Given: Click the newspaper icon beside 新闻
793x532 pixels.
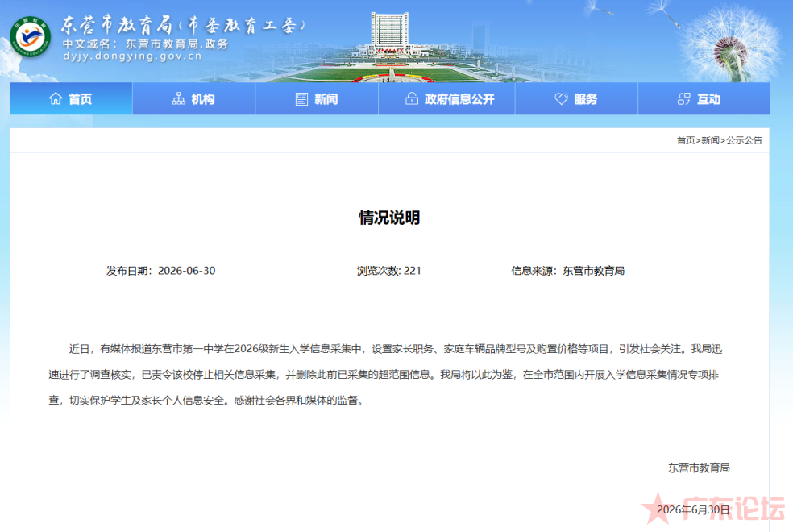Looking at the screenshot, I should click(301, 99).
